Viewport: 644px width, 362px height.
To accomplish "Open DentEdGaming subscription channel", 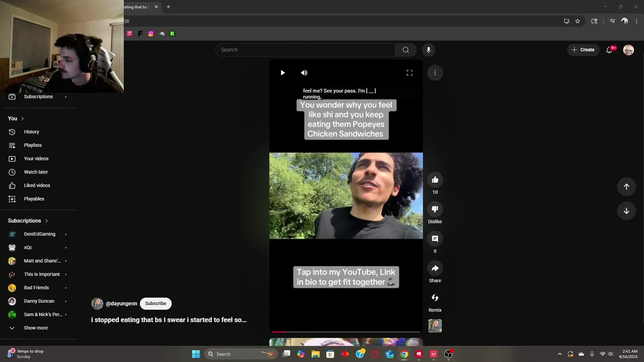I will [x=38, y=234].
